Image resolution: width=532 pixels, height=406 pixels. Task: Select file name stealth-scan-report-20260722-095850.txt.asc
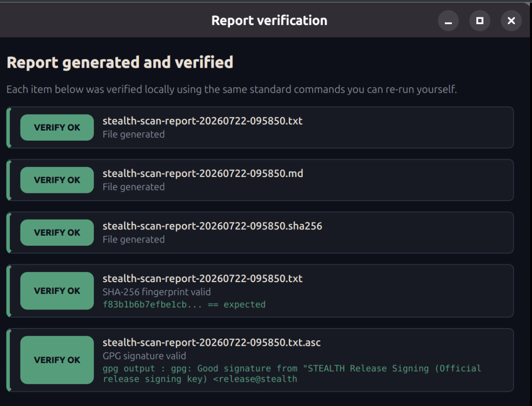[x=212, y=343]
